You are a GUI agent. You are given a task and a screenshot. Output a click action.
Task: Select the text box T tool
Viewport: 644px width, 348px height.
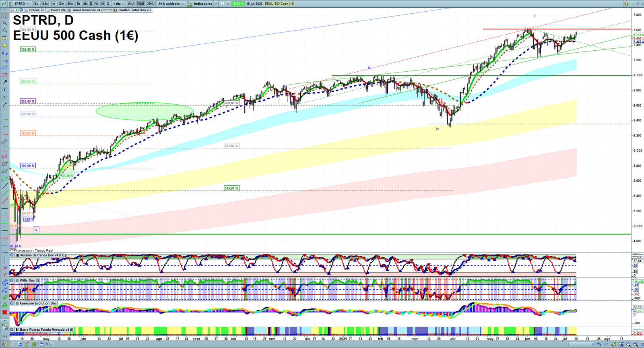point(4,89)
